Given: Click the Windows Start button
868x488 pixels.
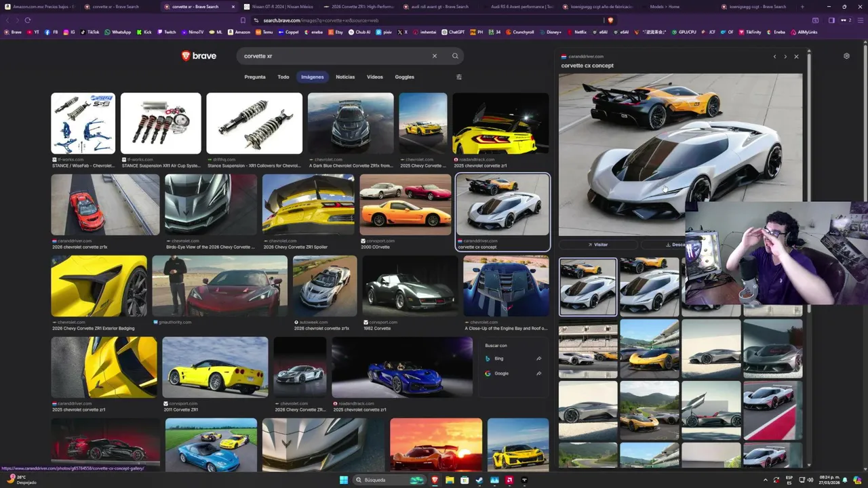Looking at the screenshot, I should point(344,480).
